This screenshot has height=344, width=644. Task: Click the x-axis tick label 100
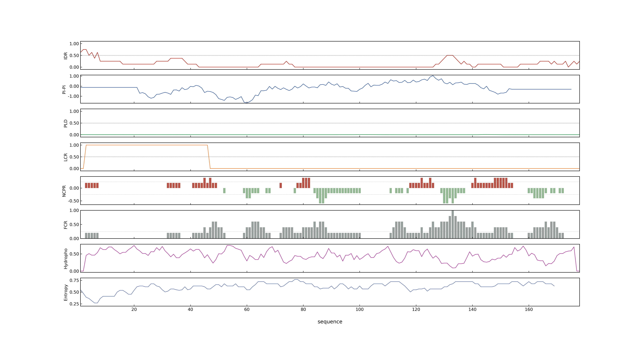360,309
